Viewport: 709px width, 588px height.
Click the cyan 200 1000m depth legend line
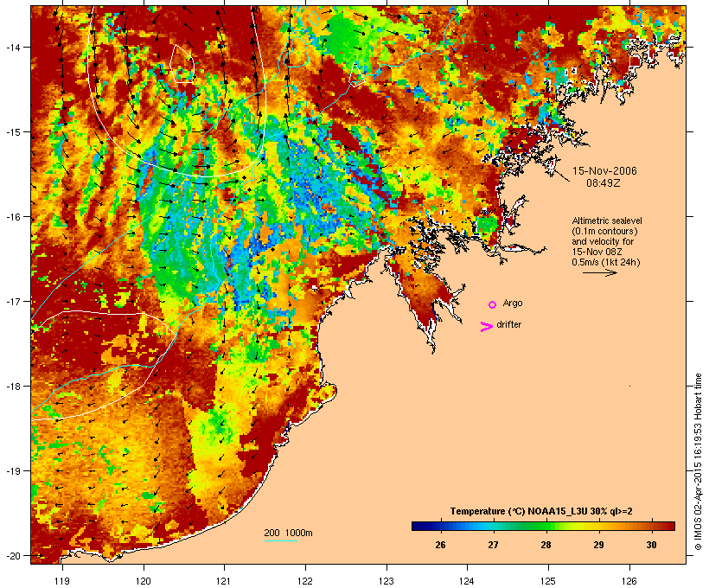281,540
